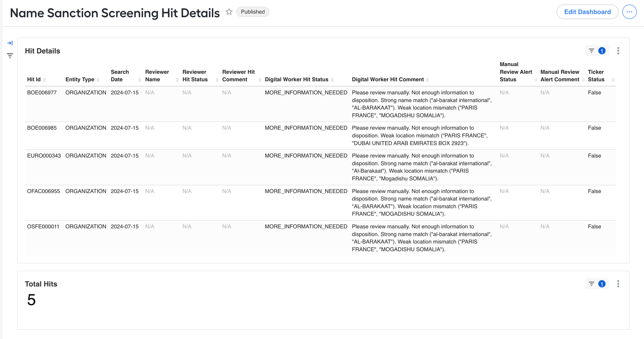Screen dimensions: 644x339
Task: Open the dashboard filter sidebar icon
Action: 10,56
